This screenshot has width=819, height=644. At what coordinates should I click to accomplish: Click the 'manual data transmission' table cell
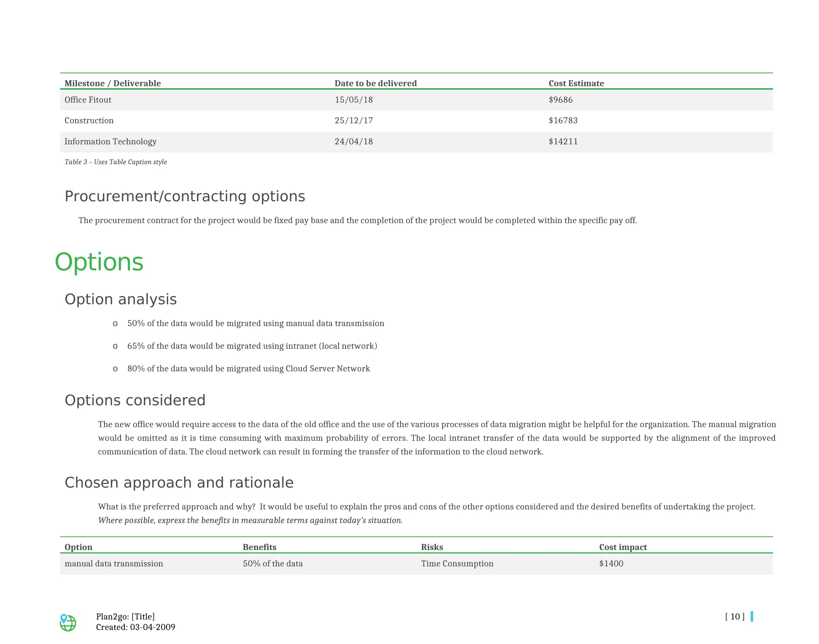(x=113, y=564)
